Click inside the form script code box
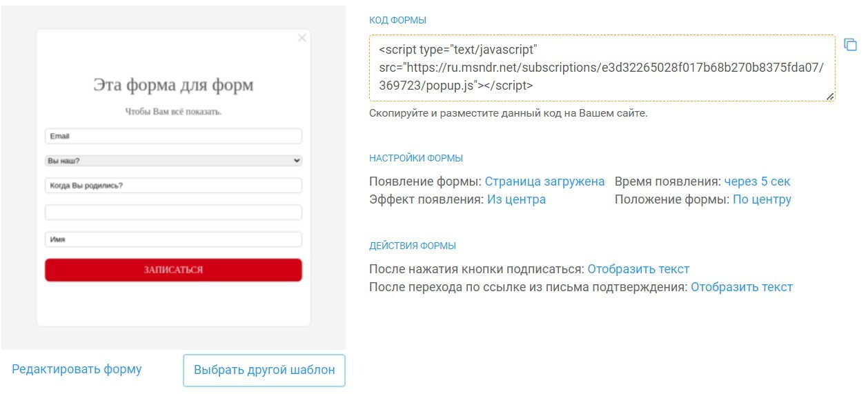The width and height of the screenshot is (868, 394). tap(602, 68)
